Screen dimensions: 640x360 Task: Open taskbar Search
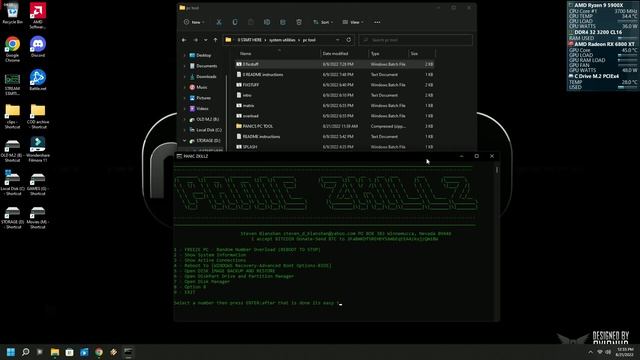tap(25, 352)
